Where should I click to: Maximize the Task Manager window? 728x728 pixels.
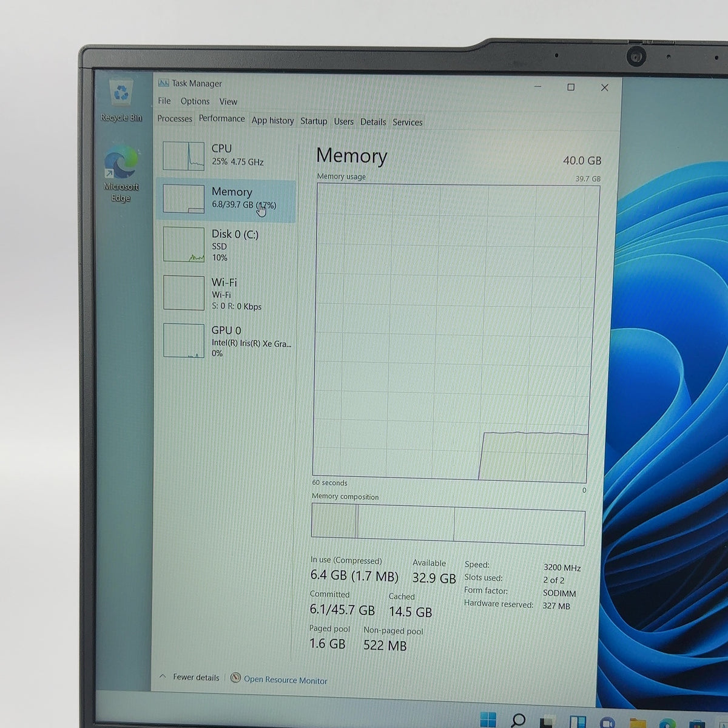[570, 87]
